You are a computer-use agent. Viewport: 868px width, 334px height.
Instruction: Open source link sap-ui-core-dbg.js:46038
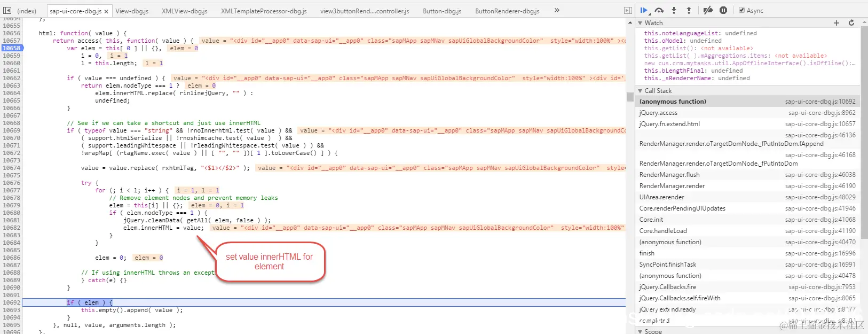[x=820, y=175]
